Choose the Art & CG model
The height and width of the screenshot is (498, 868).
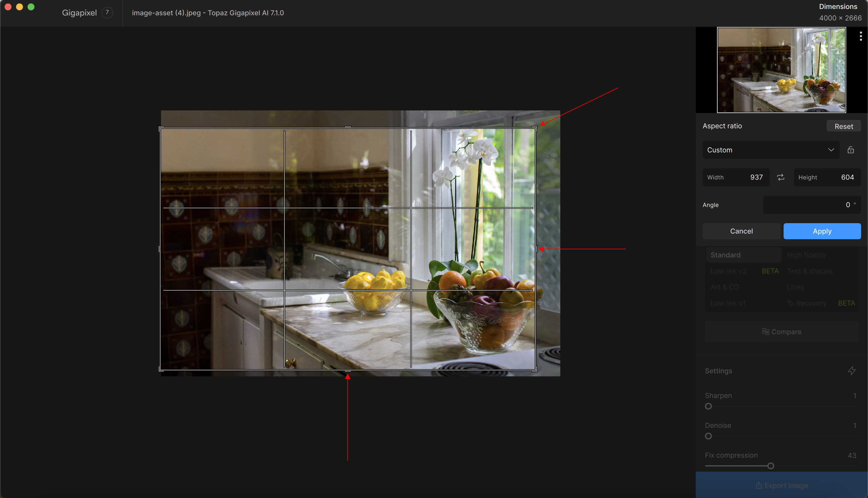coord(725,287)
